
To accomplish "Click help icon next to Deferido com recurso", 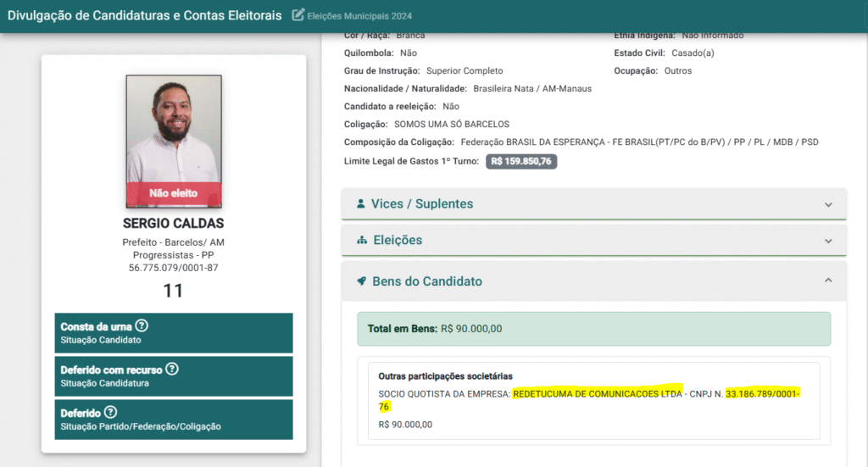I will pyautogui.click(x=172, y=369).
